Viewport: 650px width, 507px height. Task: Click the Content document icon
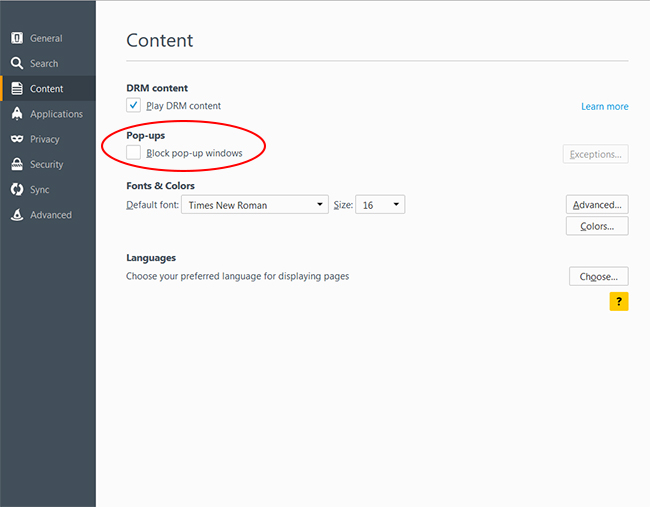coord(17,88)
